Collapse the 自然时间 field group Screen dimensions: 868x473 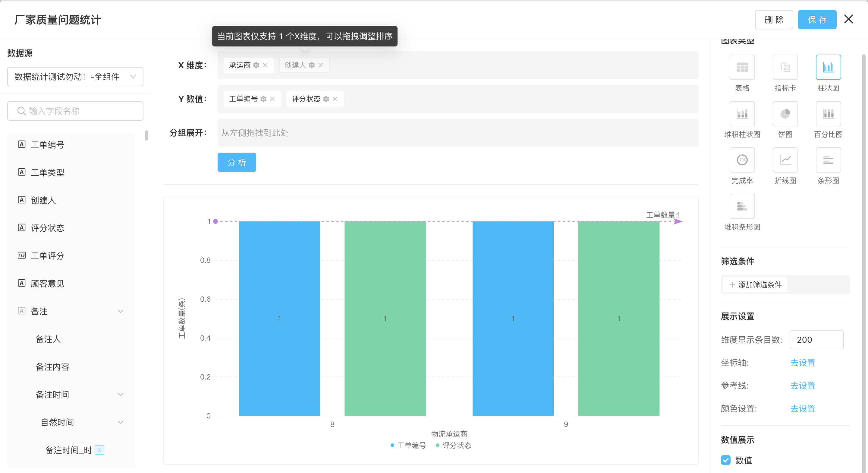[x=121, y=422]
